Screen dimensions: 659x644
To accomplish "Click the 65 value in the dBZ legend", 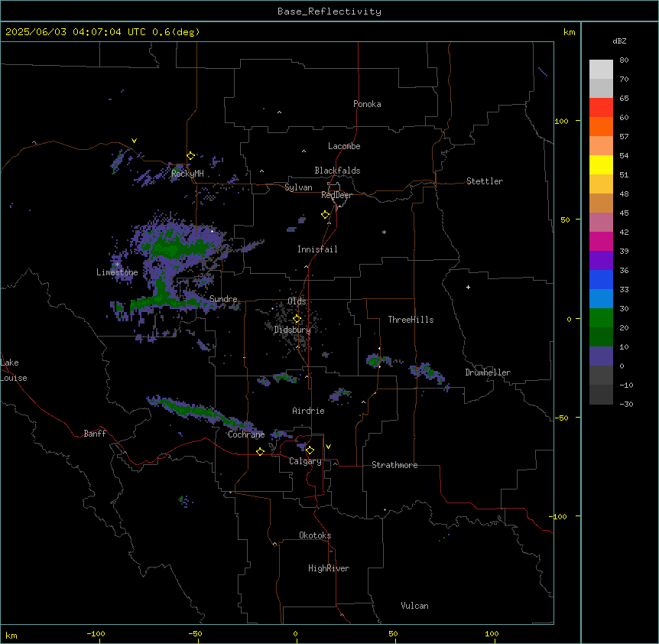I will (x=624, y=99).
